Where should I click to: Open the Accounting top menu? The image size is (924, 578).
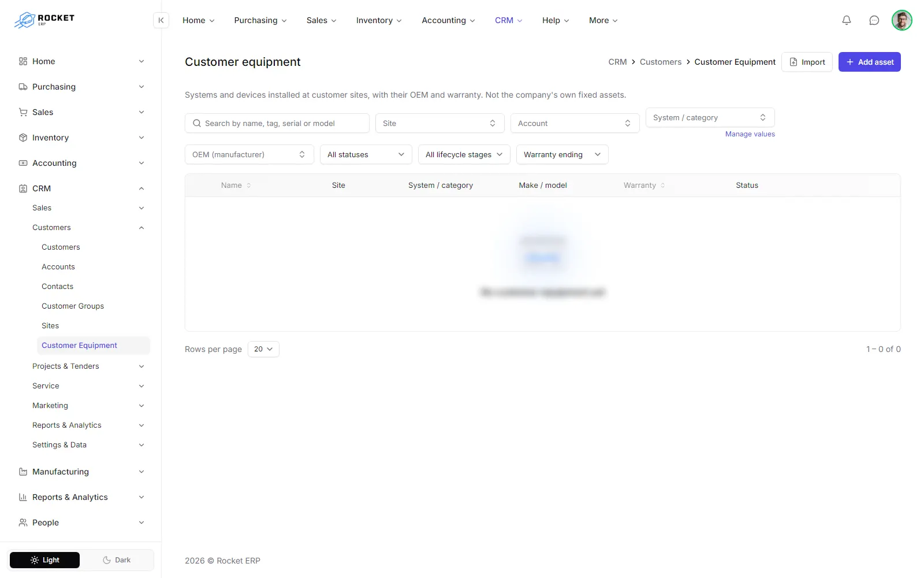(x=449, y=20)
